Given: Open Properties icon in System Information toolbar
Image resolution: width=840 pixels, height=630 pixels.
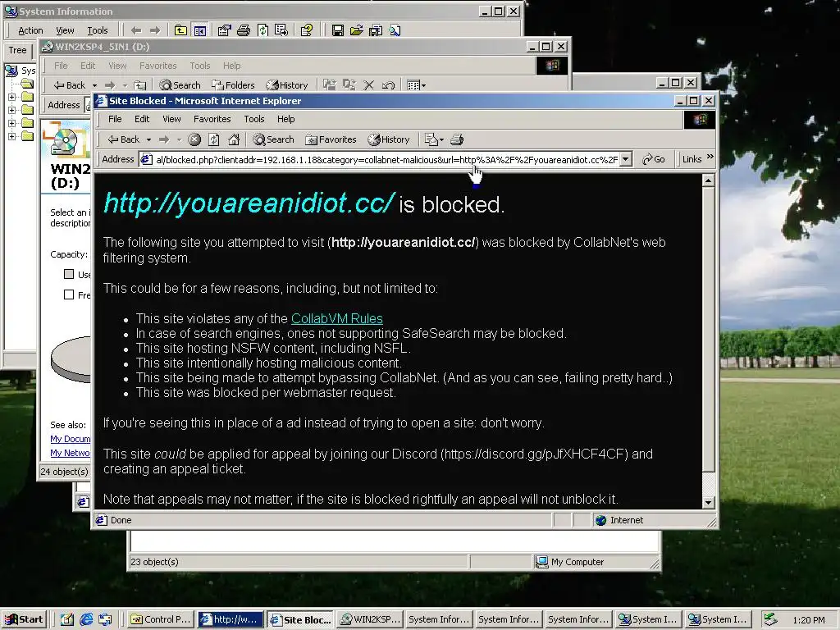Looking at the screenshot, I should [225, 30].
